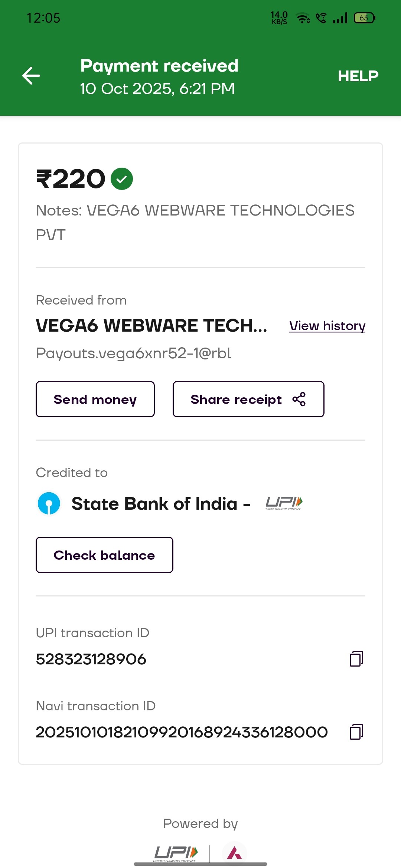
Task: Tap the UPI logo beside bank name
Action: pos(284,503)
